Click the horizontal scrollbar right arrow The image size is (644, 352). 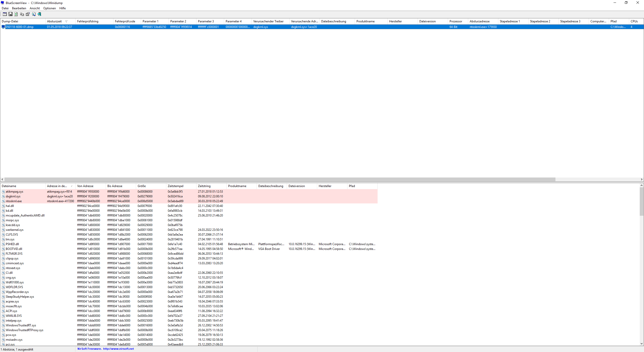[641, 179]
